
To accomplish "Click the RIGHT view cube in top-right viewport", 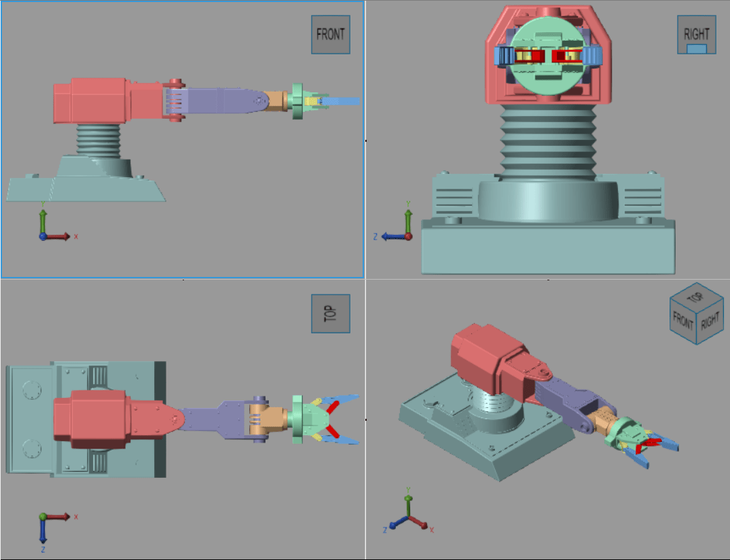I will pyautogui.click(x=696, y=35).
